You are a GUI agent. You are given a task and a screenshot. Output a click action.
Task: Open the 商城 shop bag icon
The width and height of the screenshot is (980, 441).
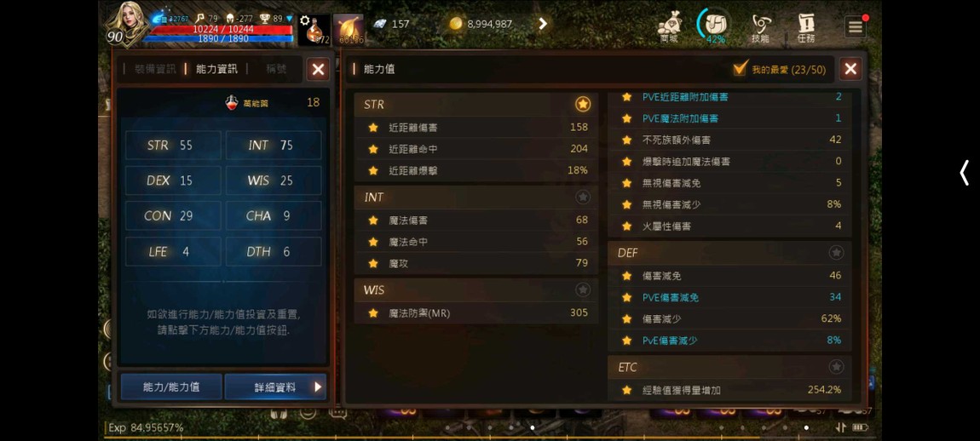click(669, 27)
